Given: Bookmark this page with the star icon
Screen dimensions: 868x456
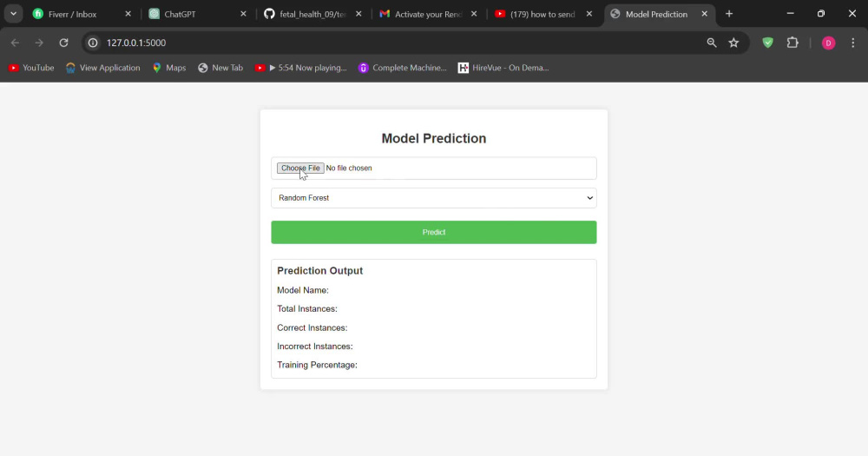Looking at the screenshot, I should pyautogui.click(x=733, y=43).
